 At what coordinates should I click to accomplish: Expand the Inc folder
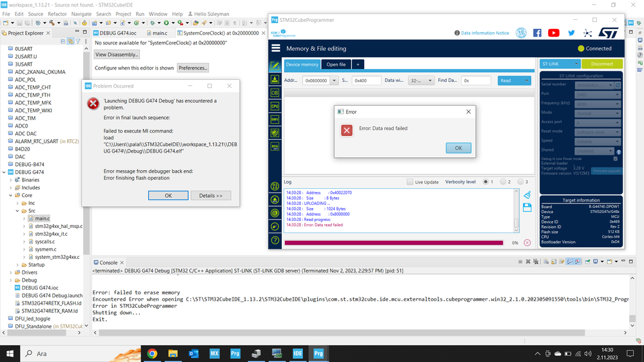[x=17, y=203]
